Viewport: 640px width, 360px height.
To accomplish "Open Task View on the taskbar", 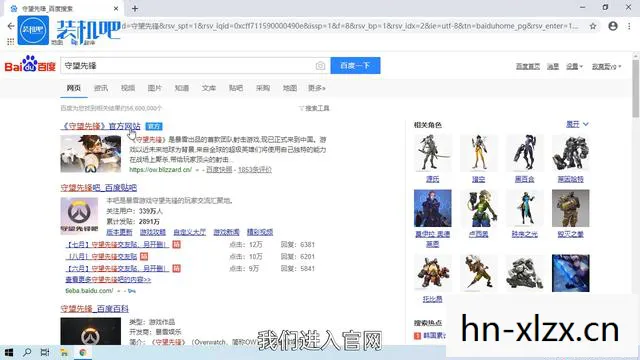I will coord(45,352).
